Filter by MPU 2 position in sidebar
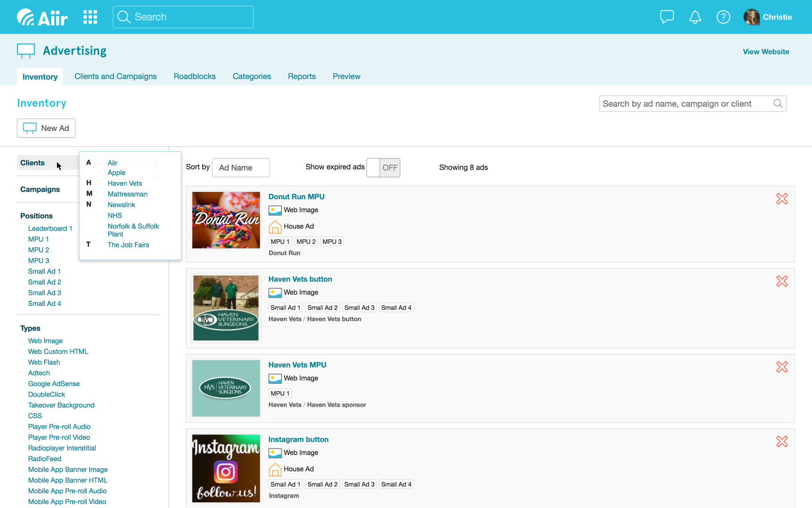This screenshot has height=508, width=812. (x=38, y=250)
